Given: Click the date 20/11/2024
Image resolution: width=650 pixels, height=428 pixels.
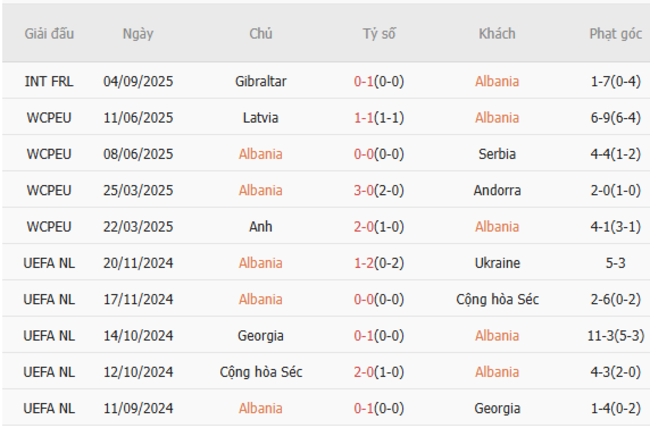Looking at the screenshot, I should [x=138, y=263].
